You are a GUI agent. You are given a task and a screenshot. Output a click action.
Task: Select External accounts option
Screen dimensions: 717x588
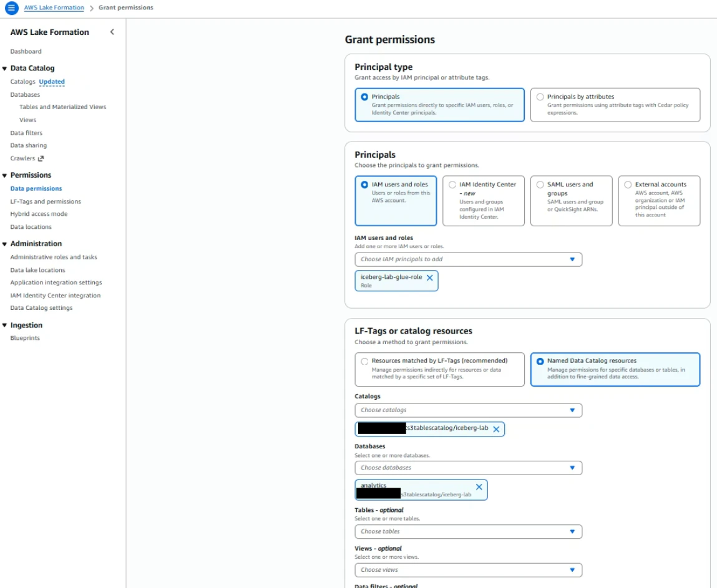pos(659,201)
